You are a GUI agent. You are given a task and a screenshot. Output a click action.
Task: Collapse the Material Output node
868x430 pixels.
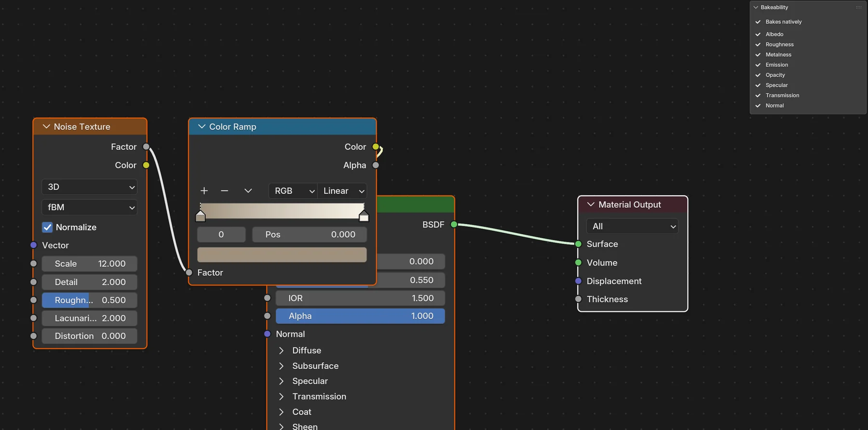tap(591, 204)
